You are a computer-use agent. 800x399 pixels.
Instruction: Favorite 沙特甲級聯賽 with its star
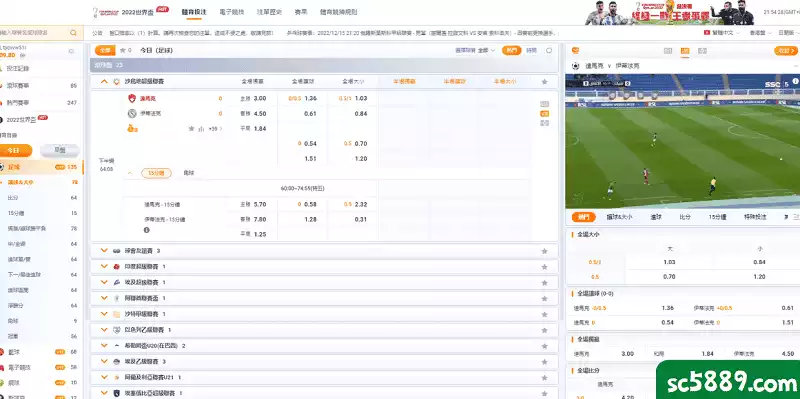(544, 314)
